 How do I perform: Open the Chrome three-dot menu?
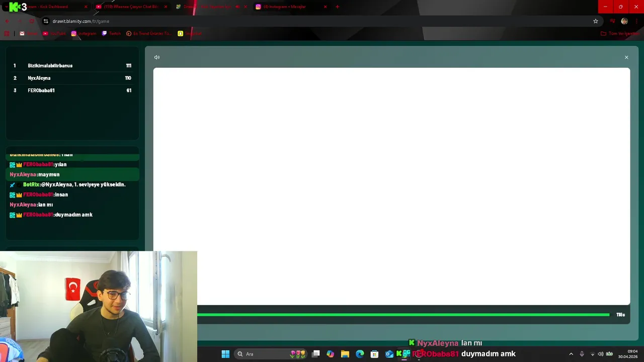pyautogui.click(x=637, y=21)
